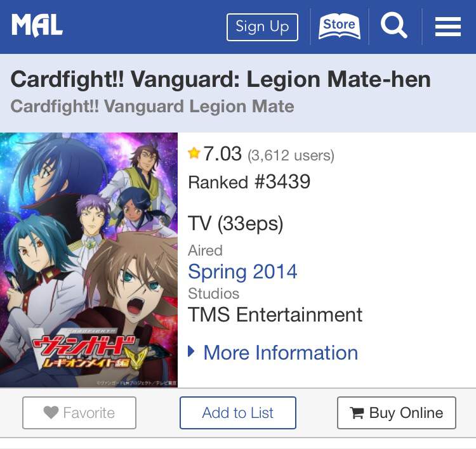476x449 pixels.
Task: Open the More Information link
Action: point(281,353)
